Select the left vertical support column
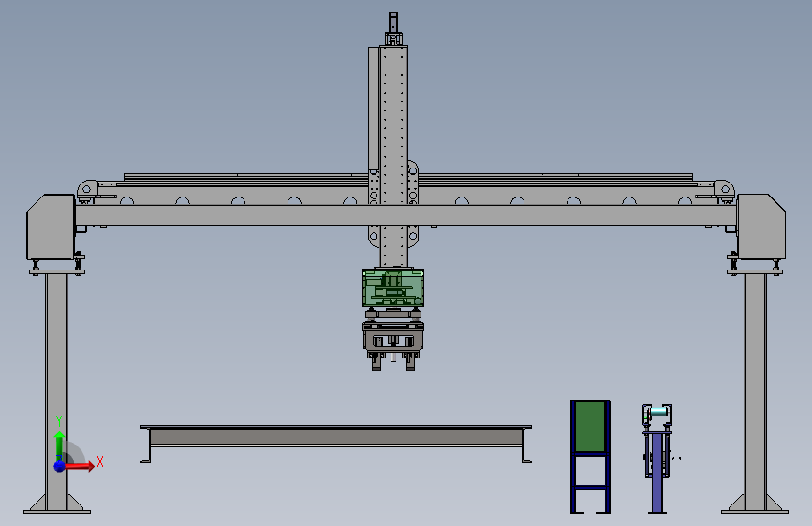812x526 pixels. pyautogui.click(x=56, y=392)
